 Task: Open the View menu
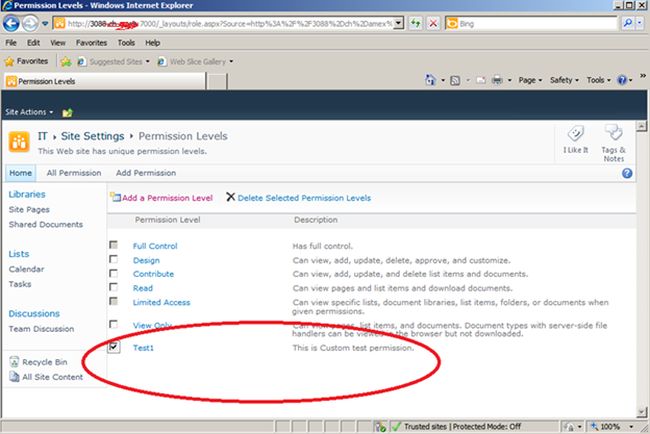pyautogui.click(x=58, y=43)
